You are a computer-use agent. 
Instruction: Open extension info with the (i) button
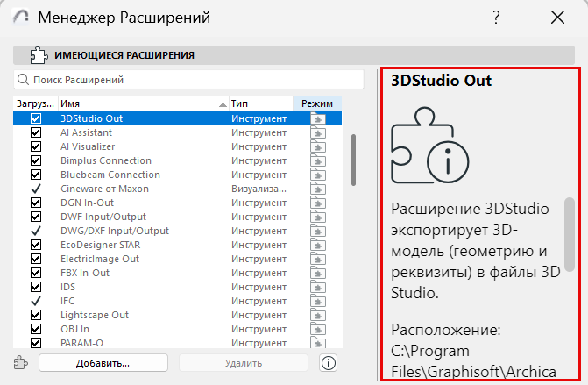[328, 363]
